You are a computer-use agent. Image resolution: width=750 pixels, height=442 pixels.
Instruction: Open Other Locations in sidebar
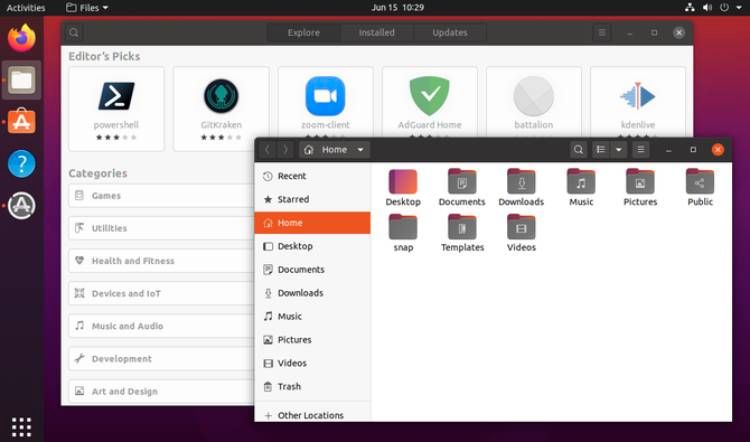pyautogui.click(x=312, y=415)
